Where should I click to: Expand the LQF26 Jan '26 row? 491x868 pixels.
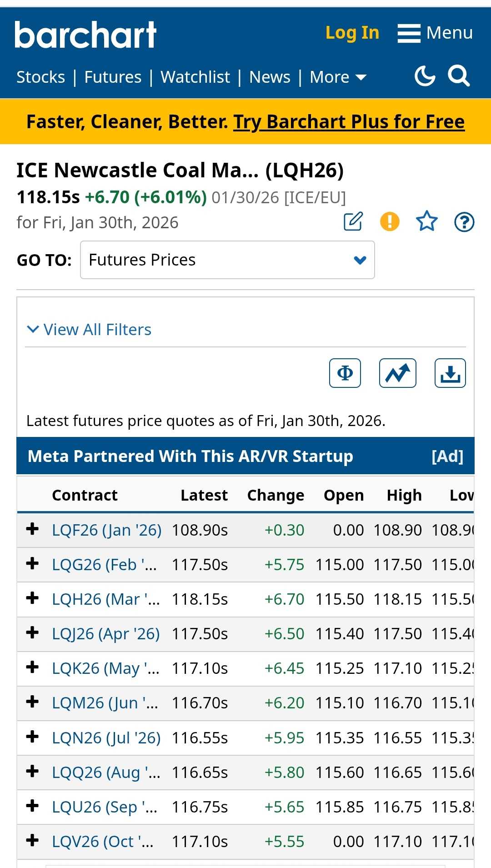(x=32, y=530)
